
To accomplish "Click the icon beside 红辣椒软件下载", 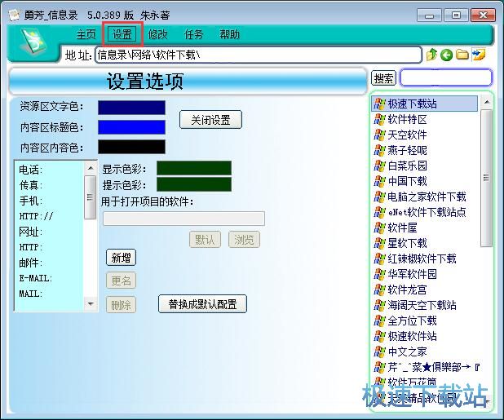I will 379,259.
